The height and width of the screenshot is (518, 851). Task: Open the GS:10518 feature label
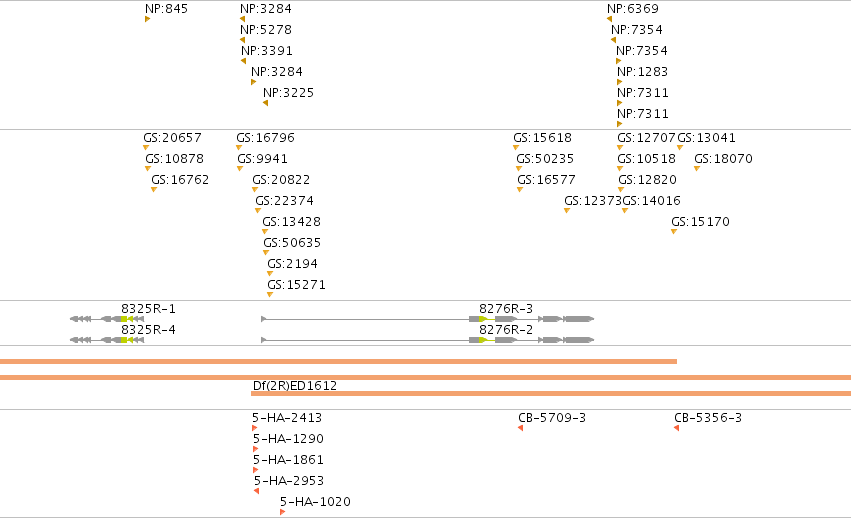(646, 159)
